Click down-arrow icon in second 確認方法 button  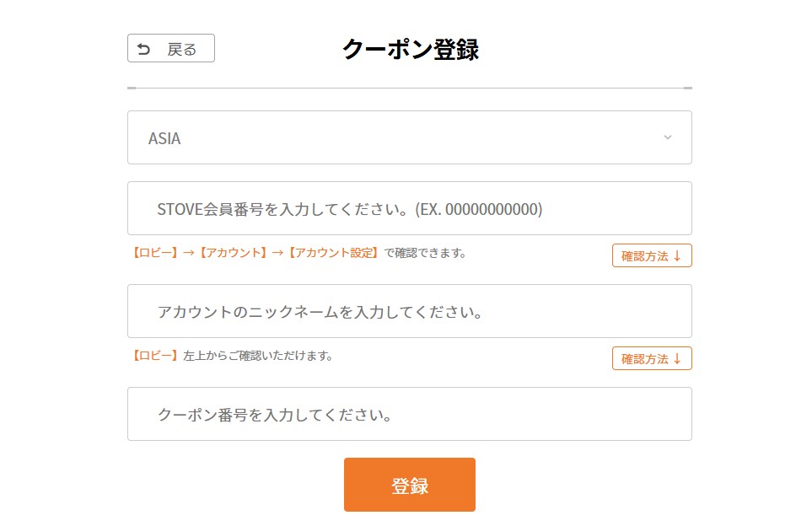click(677, 359)
